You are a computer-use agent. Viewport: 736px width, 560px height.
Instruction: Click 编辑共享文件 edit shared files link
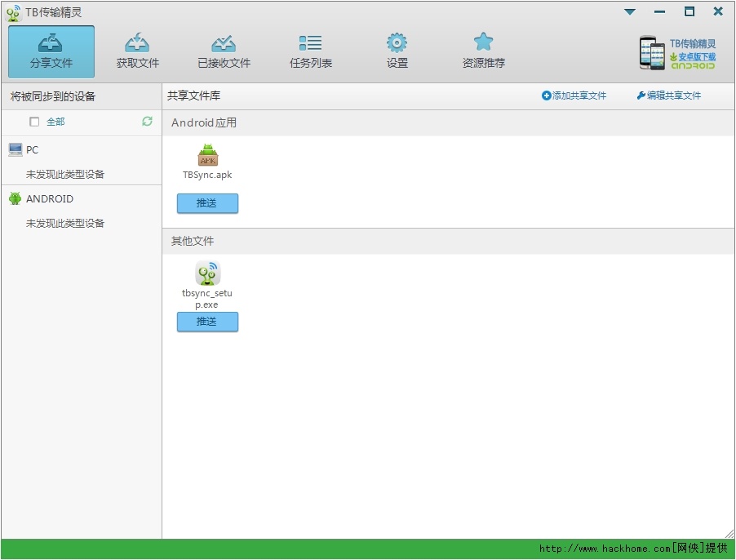(668, 96)
